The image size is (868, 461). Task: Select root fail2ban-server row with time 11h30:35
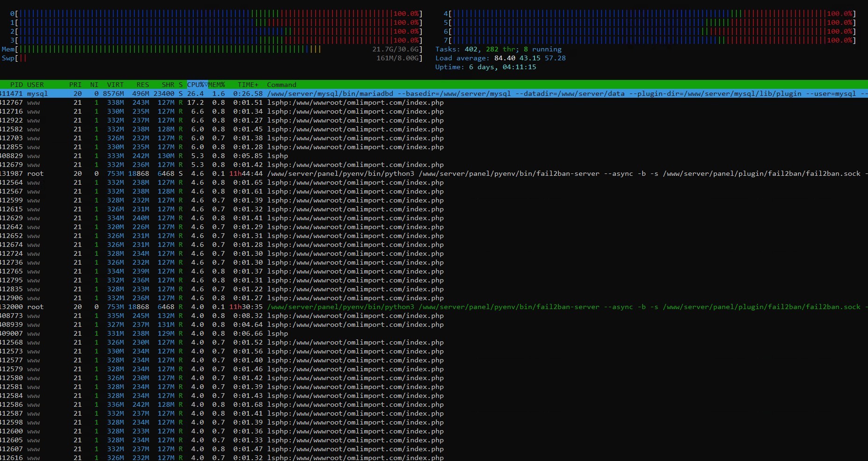pyautogui.click(x=434, y=307)
